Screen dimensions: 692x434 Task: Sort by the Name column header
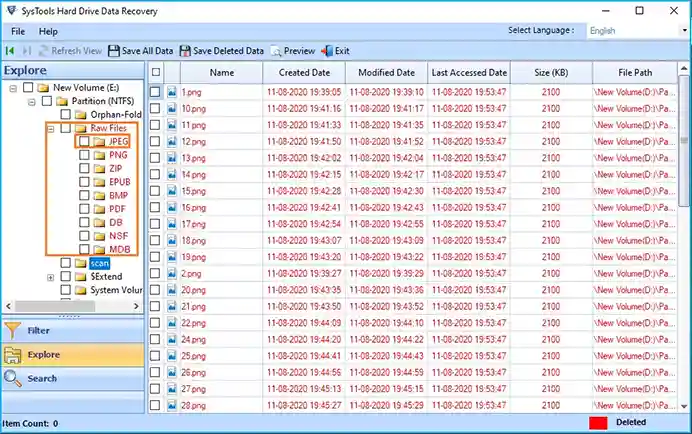[x=222, y=72]
